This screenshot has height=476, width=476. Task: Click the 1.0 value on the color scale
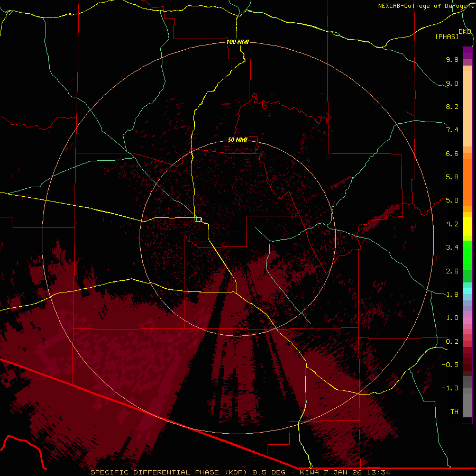[x=452, y=318]
